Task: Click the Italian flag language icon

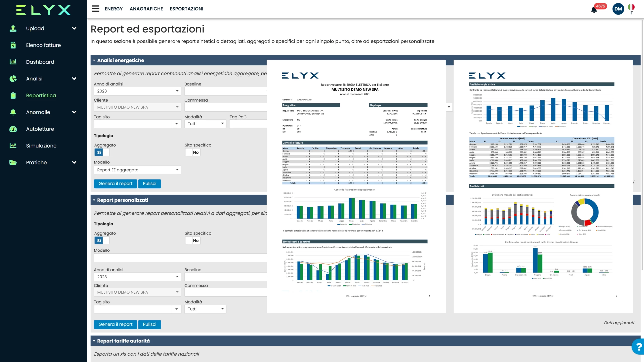Action: [x=631, y=7]
